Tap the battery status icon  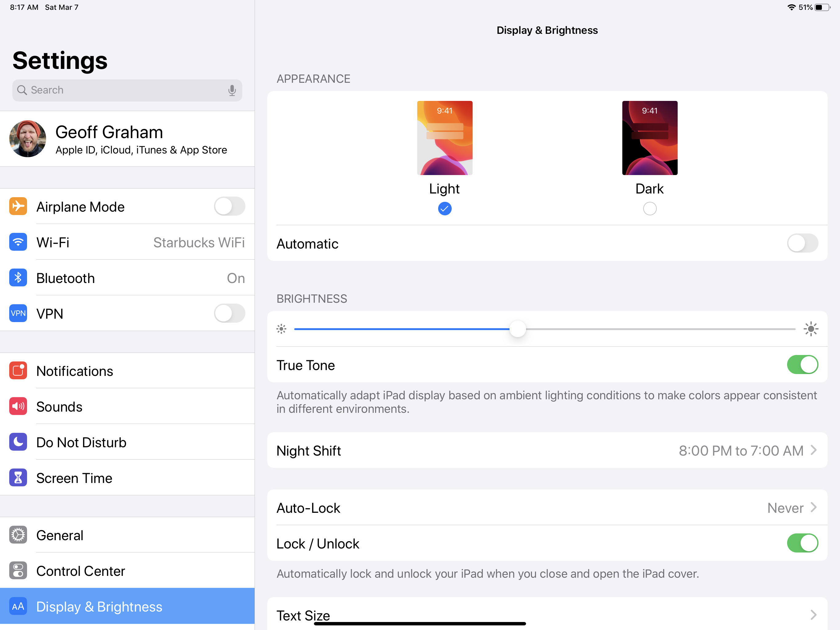(822, 7)
